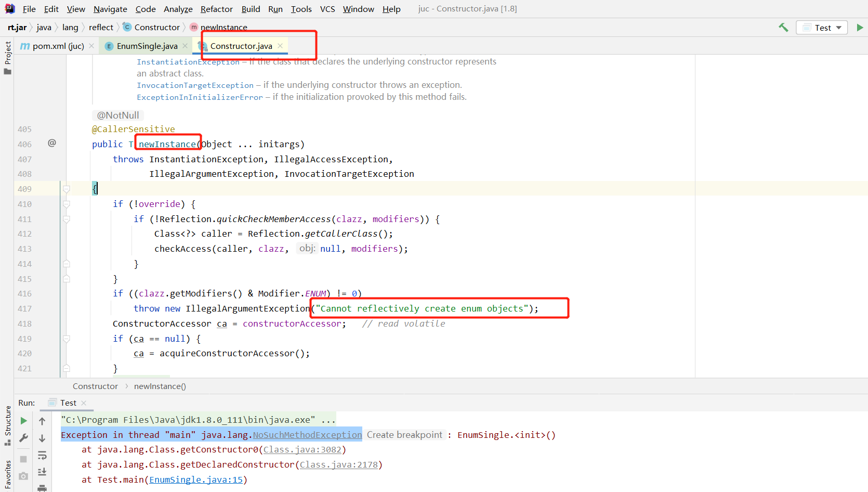Open the Tools menu

point(301,9)
